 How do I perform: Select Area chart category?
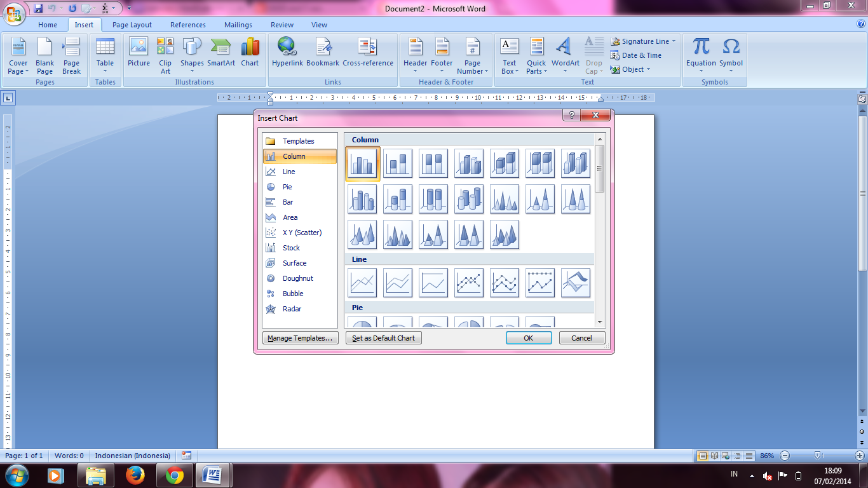pyautogui.click(x=299, y=217)
